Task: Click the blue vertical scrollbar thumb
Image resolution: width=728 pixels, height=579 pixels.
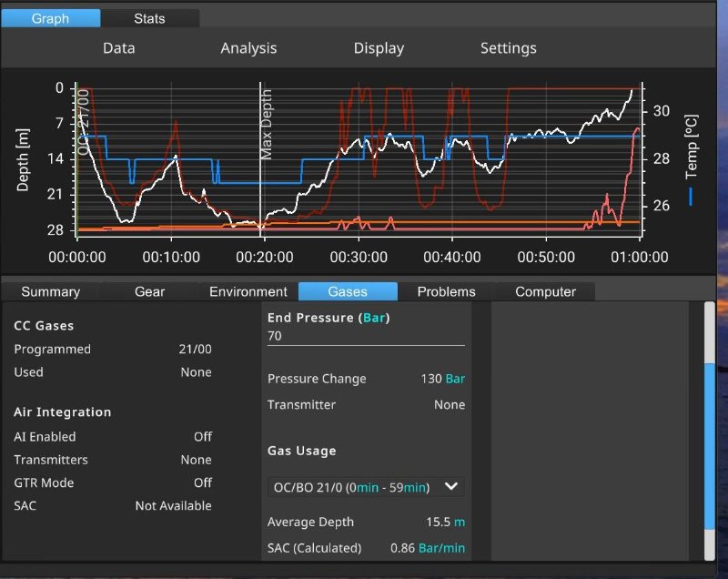Action: (x=710, y=445)
